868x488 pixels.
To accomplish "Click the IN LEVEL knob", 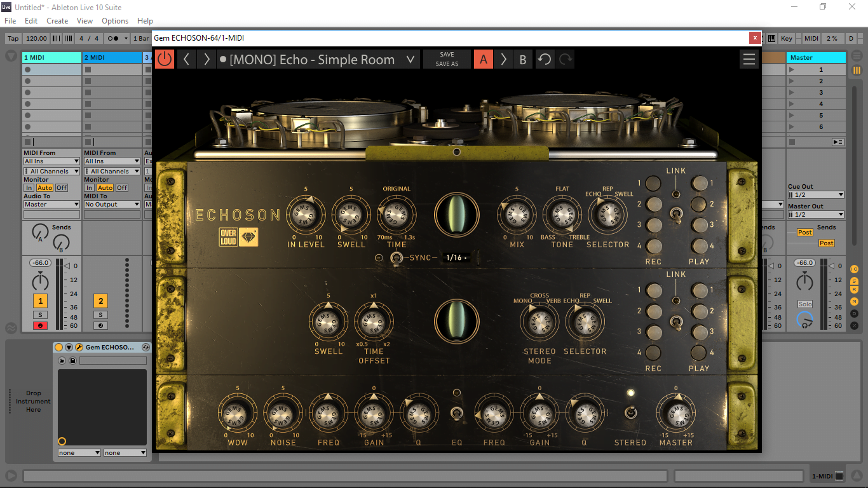I will pos(306,215).
